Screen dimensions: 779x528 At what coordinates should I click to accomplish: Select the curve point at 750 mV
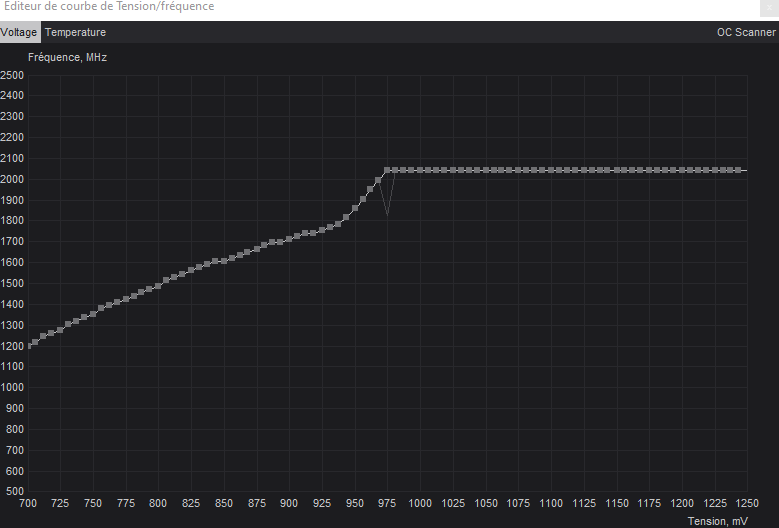[x=93, y=314]
